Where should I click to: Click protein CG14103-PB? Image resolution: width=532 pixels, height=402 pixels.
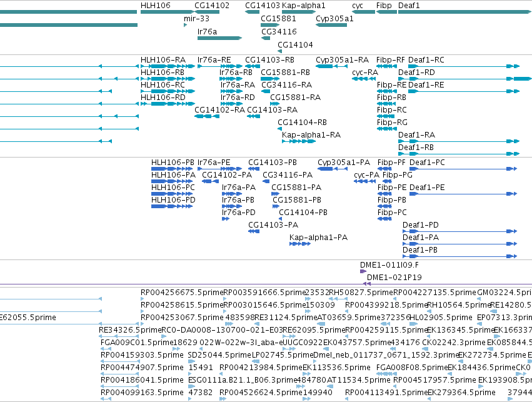click(x=273, y=163)
